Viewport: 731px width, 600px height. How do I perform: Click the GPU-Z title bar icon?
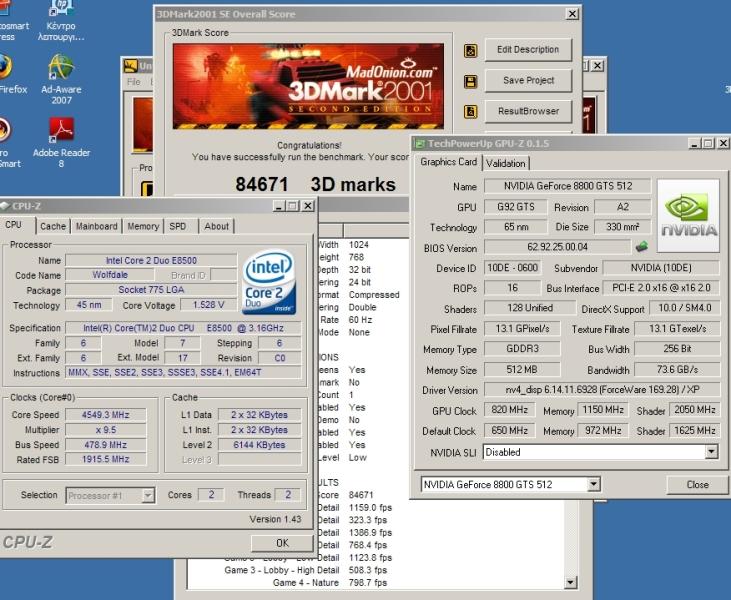pyautogui.click(x=420, y=144)
